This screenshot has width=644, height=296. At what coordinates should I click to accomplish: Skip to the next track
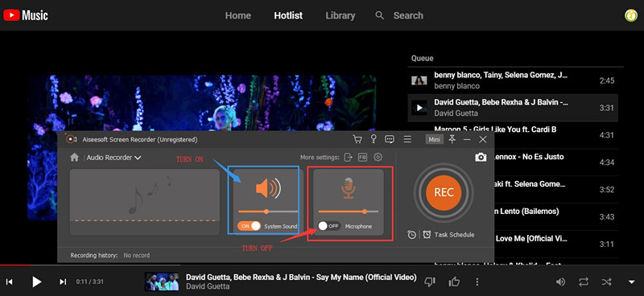point(63,282)
